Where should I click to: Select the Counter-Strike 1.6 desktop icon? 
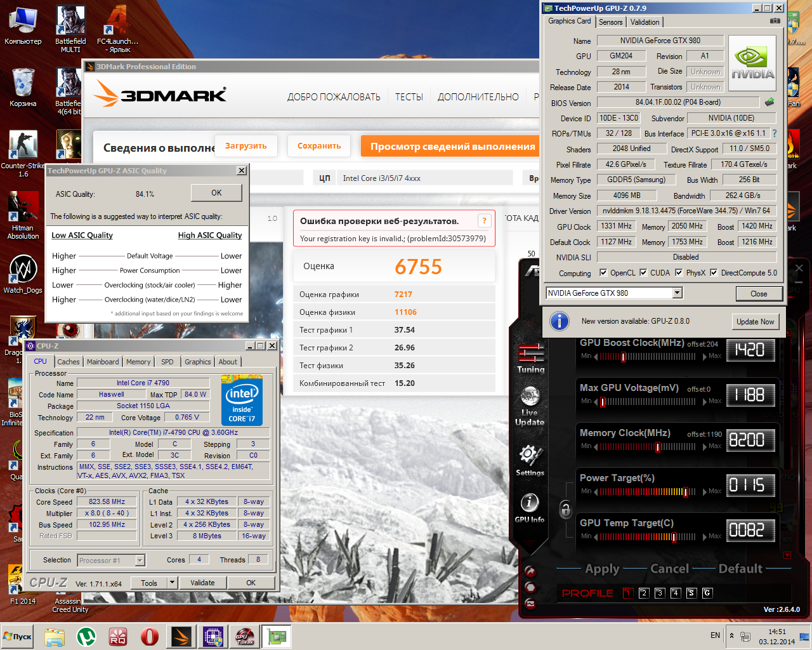click(x=23, y=153)
